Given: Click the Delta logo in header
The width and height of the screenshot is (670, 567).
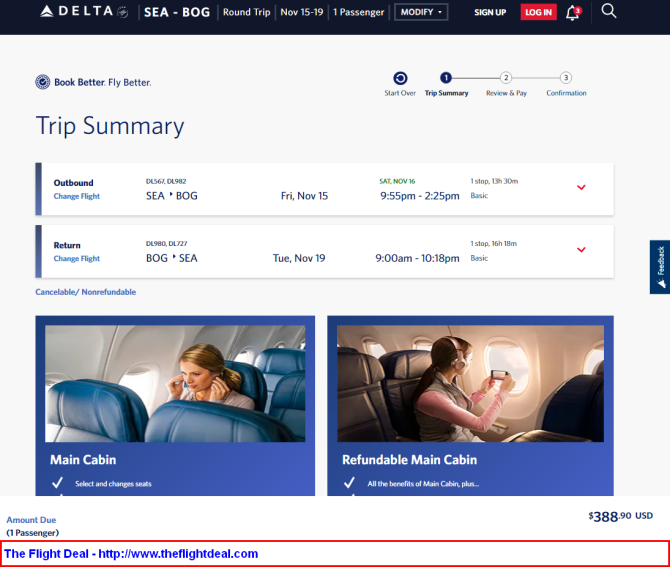Looking at the screenshot, I should (84, 12).
